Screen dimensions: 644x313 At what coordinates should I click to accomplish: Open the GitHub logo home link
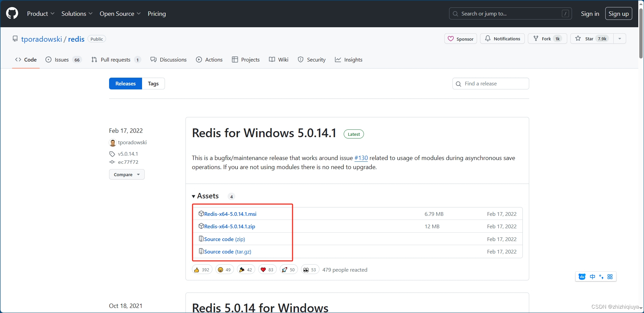point(12,13)
